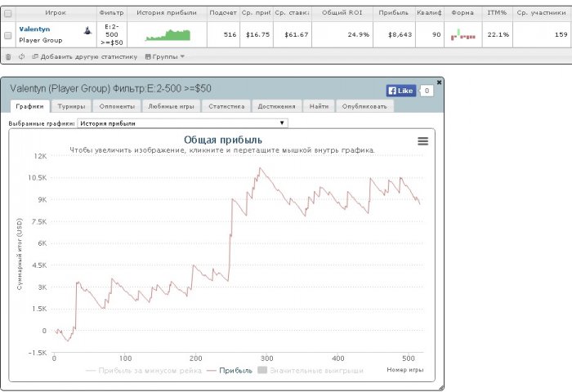The height and width of the screenshot is (392, 572).
Task: Click the Форма mini bar chart
Action: (463, 34)
